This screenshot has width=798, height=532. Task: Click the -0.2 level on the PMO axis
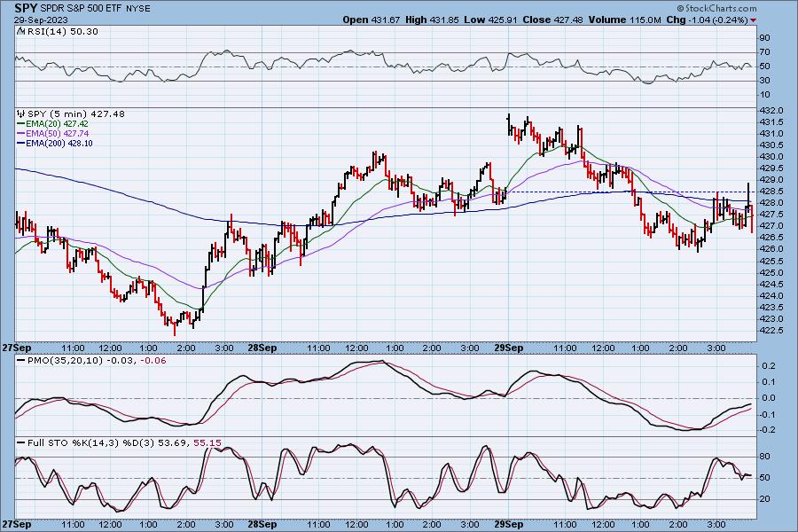click(768, 430)
